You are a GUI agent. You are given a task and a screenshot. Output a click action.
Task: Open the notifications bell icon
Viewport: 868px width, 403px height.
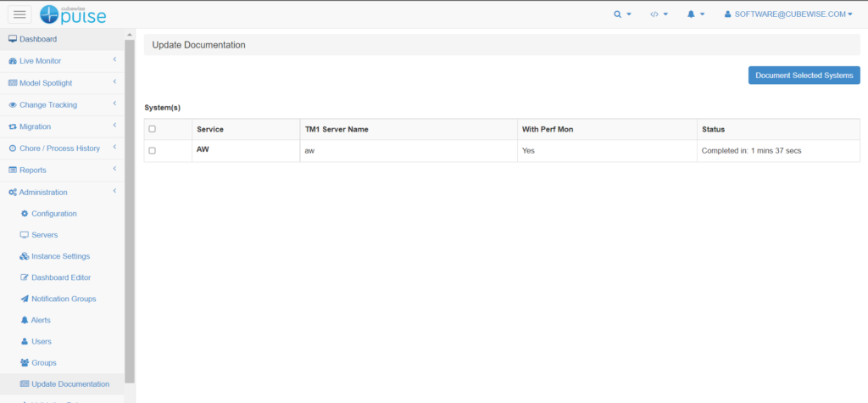tap(695, 14)
